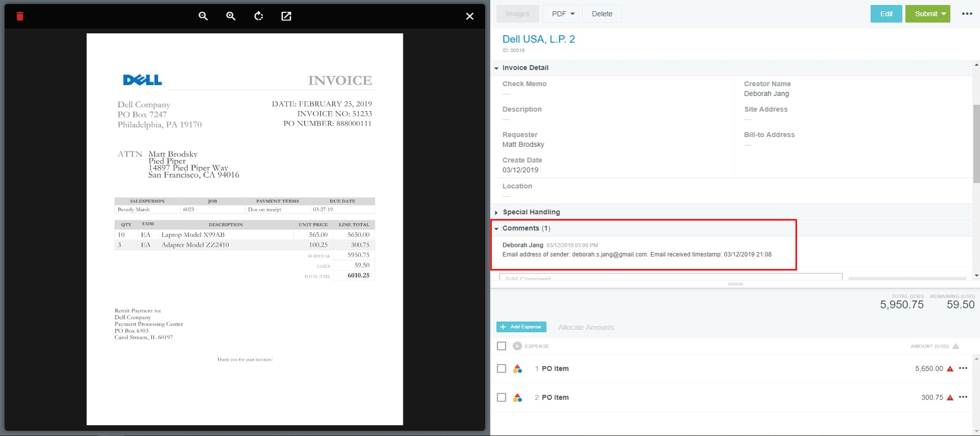The image size is (980, 436).
Task: Expand the Special Handling section
Action: point(497,212)
